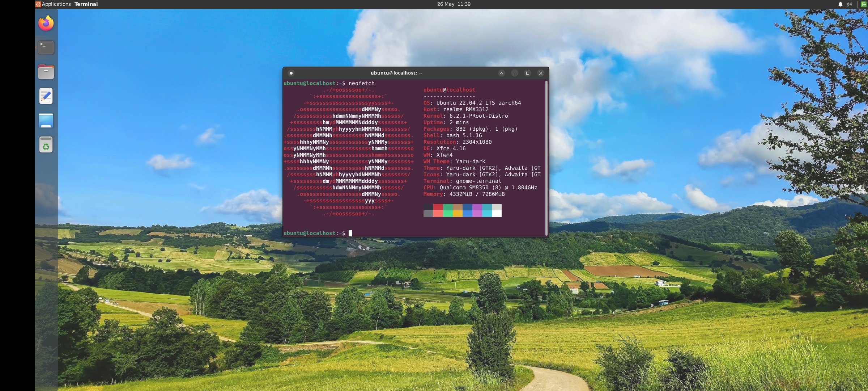Open the Applications menu
The height and width of the screenshot is (391, 868).
(55, 4)
